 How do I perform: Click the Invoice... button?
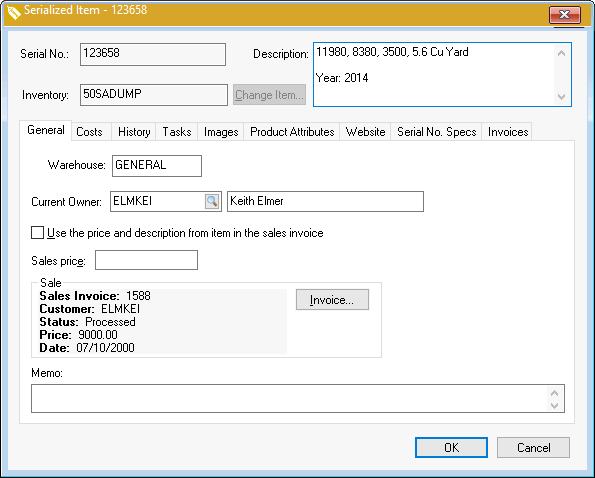(332, 300)
